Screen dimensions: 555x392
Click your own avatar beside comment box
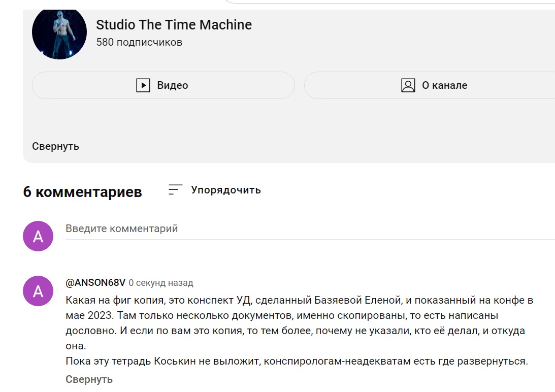pos(38,236)
